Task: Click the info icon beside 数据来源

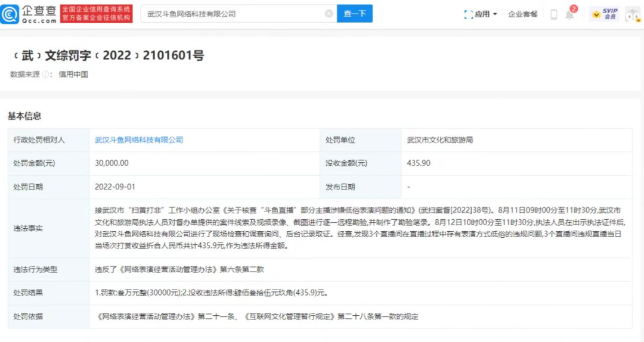Action: tap(45, 74)
